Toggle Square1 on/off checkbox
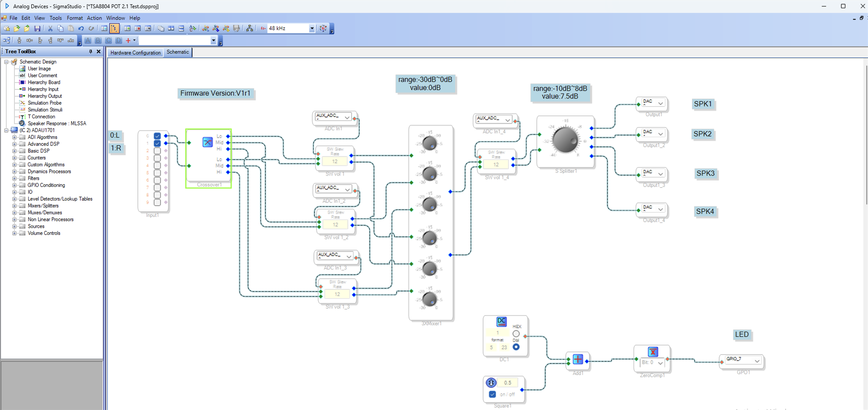868x410 pixels. click(492, 394)
